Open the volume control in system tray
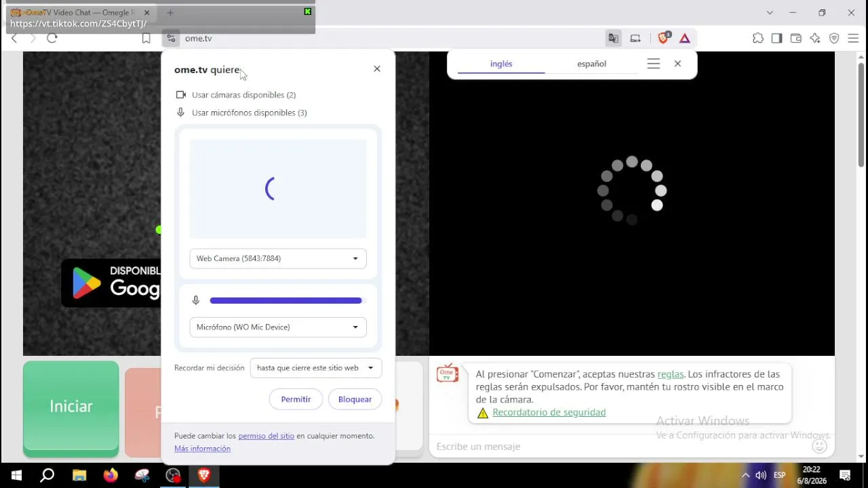Viewport: 868px width, 488px height. (x=761, y=475)
